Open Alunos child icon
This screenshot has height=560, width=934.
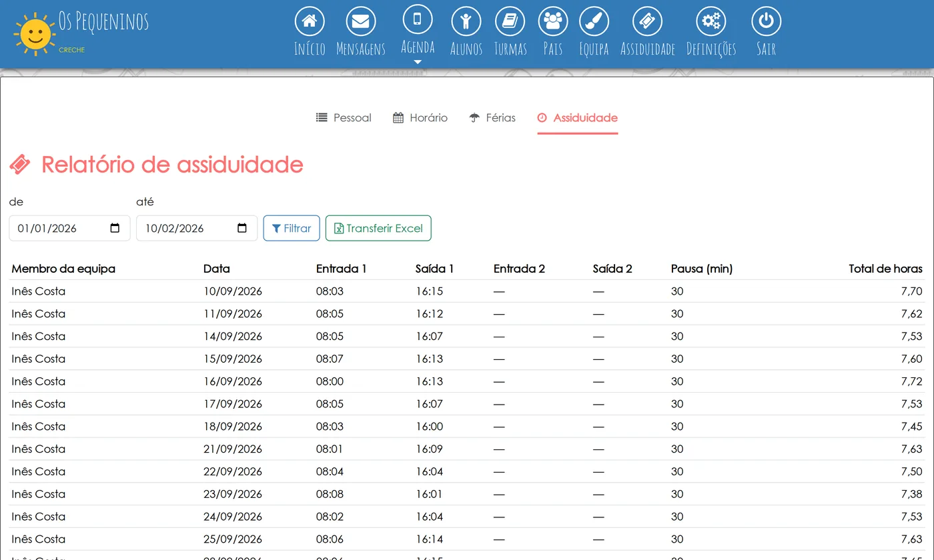pyautogui.click(x=466, y=21)
